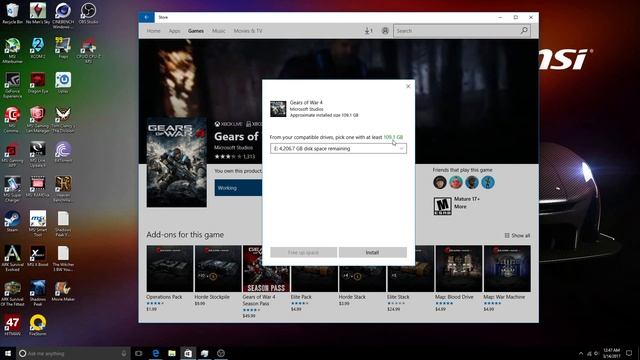Click the More link under Mature 17+
Viewport: 640px width, 360px height.
(460, 207)
